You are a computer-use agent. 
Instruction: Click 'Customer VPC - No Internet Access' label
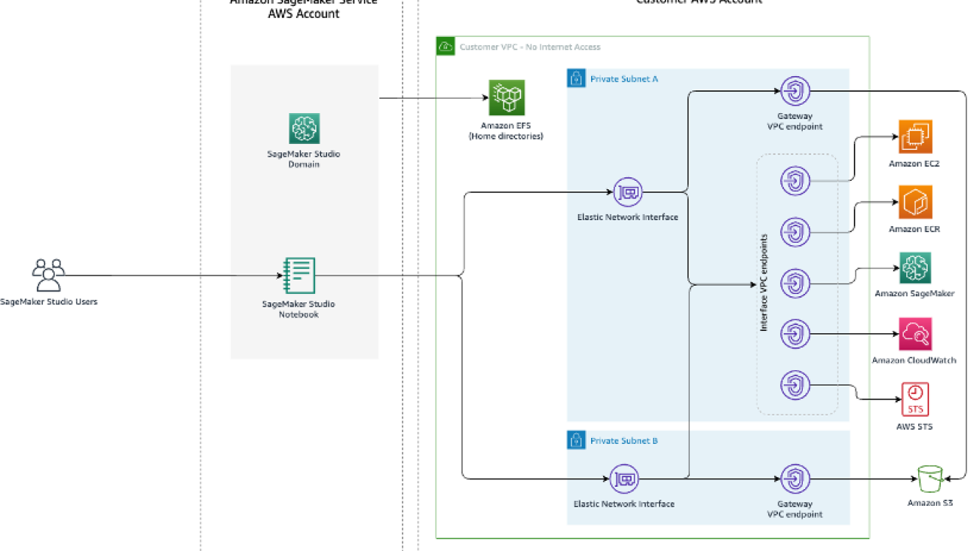click(530, 47)
